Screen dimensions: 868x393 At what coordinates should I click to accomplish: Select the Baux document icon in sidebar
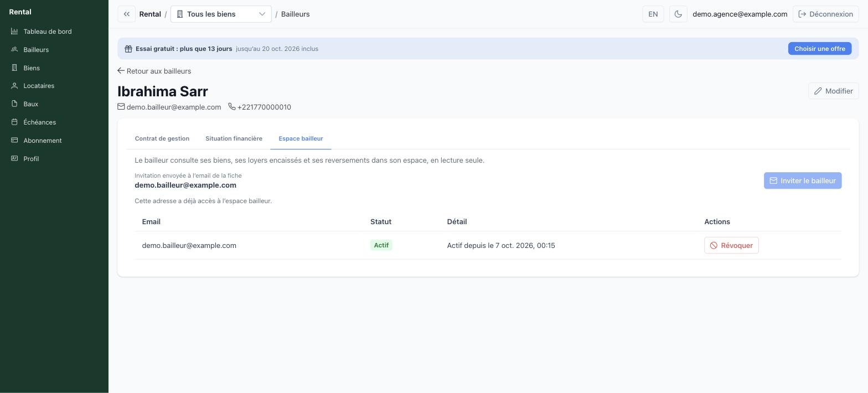click(14, 104)
